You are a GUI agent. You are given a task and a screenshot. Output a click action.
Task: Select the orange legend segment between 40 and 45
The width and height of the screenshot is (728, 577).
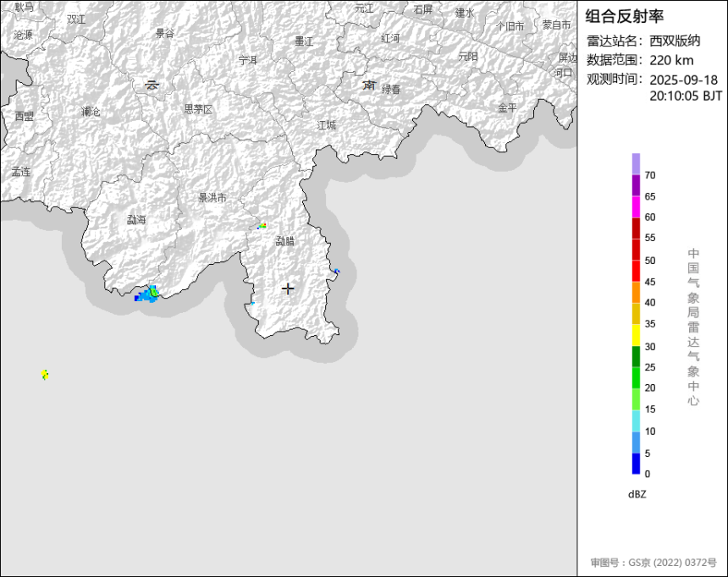coord(636,292)
